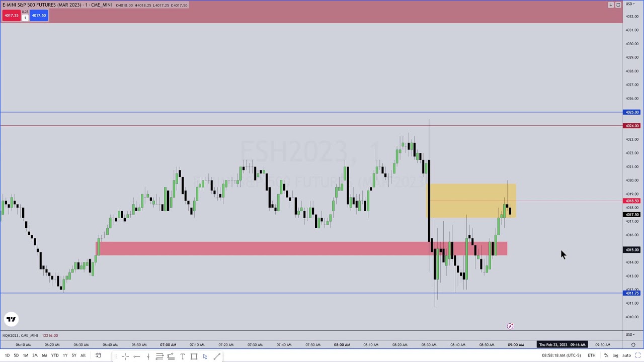Image resolution: width=644 pixels, height=362 pixels.
Task: Toggle fullscreen mode icon
Action: click(637, 355)
